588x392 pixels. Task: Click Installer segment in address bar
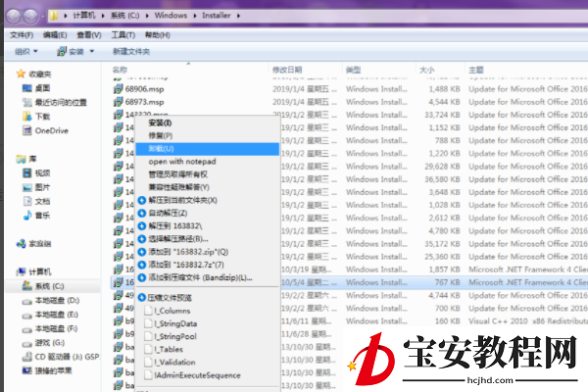click(216, 16)
